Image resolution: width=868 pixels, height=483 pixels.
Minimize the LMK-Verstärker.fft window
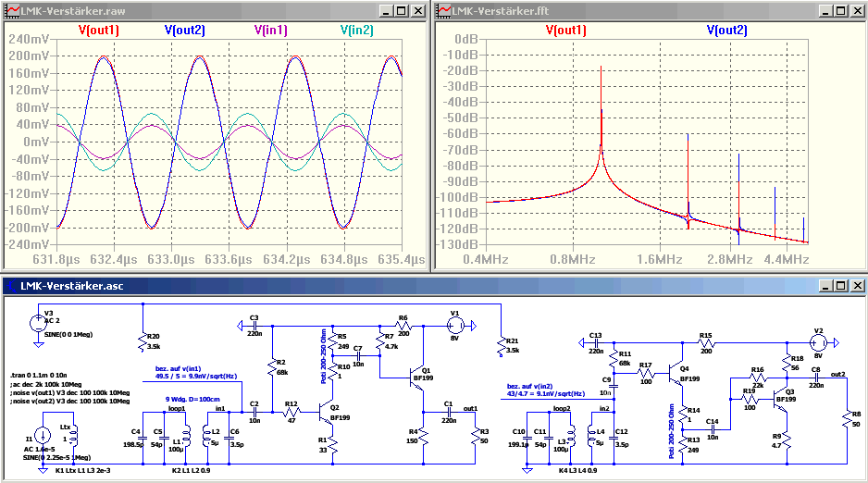[825, 11]
